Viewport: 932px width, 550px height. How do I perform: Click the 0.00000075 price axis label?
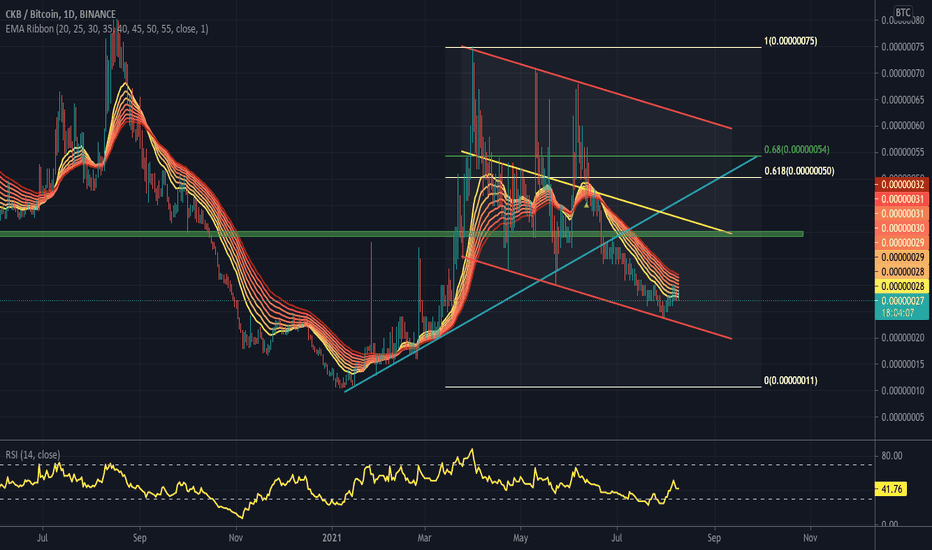pyautogui.click(x=902, y=46)
